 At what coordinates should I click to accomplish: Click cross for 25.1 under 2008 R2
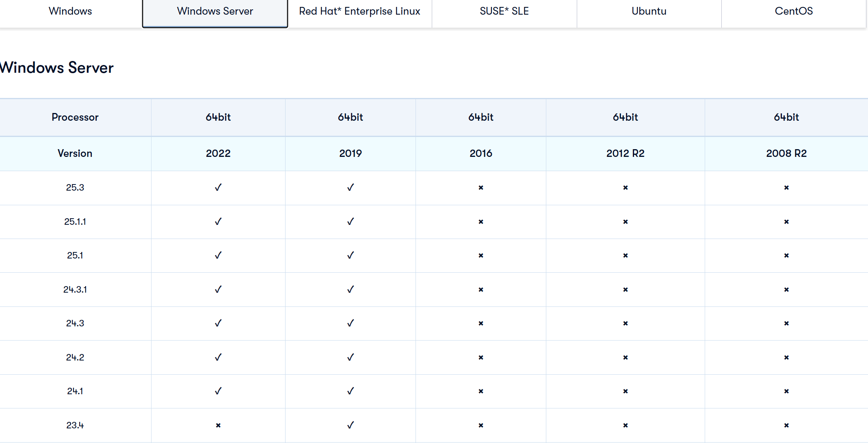[x=786, y=255]
